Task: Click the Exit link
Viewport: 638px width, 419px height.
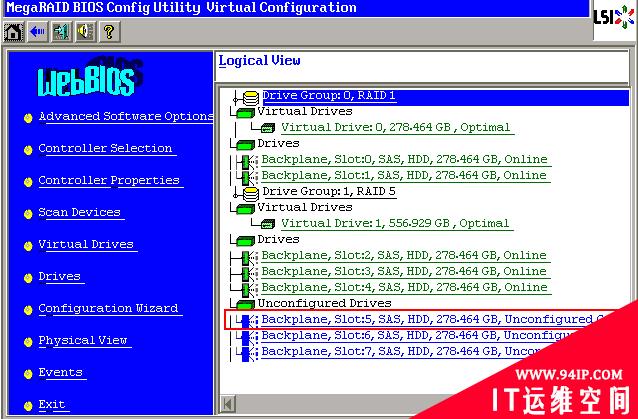Action: [52, 405]
